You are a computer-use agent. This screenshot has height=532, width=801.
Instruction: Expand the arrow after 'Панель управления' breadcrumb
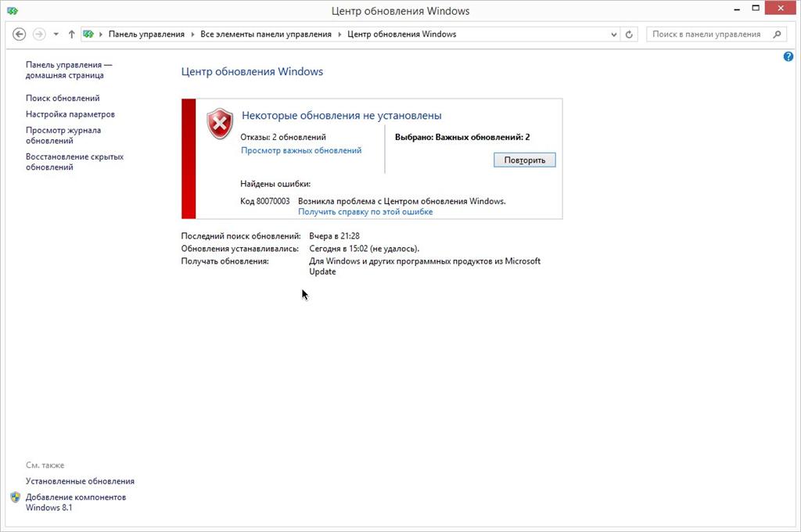tap(192, 34)
